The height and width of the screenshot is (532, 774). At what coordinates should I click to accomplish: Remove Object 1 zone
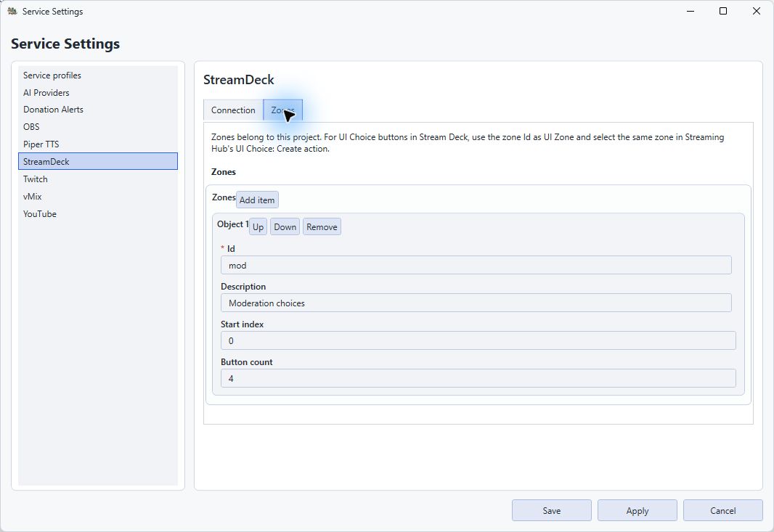(322, 227)
